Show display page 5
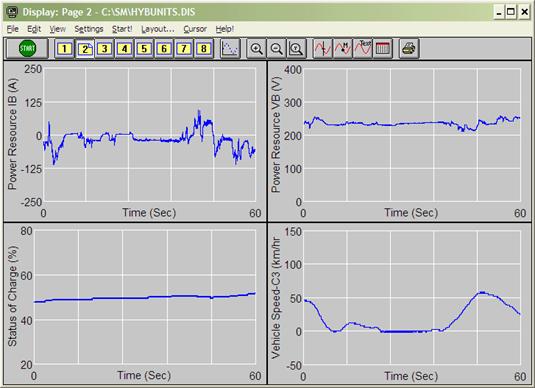Viewport: 535px width, 388px height. point(144,49)
